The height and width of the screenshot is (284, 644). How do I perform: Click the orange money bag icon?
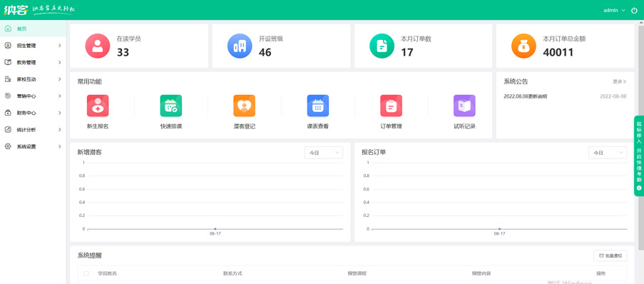(x=523, y=46)
